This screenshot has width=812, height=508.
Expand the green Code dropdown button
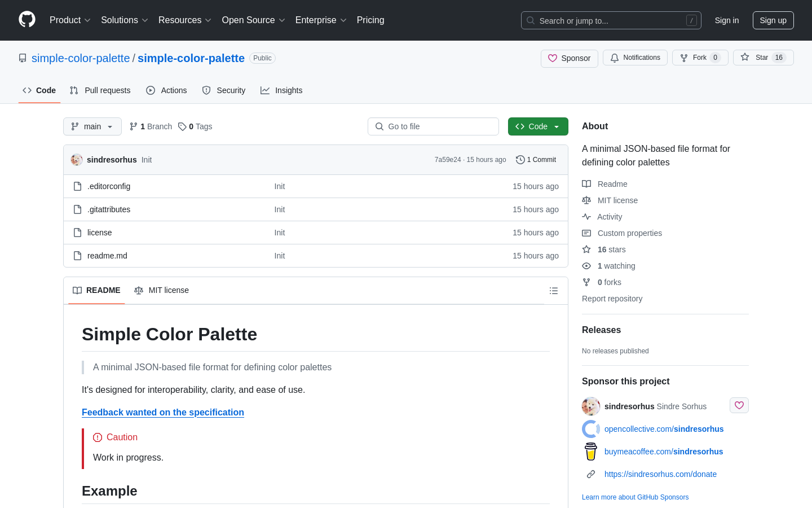pyautogui.click(x=538, y=126)
